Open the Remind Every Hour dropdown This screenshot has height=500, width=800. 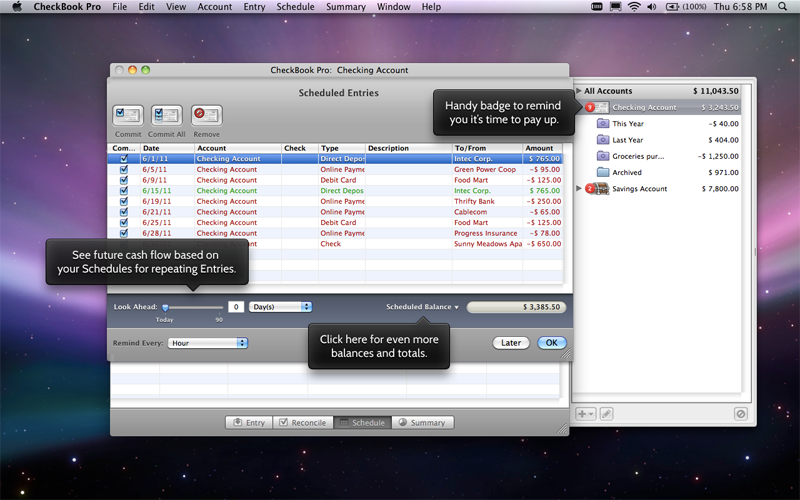[208, 343]
